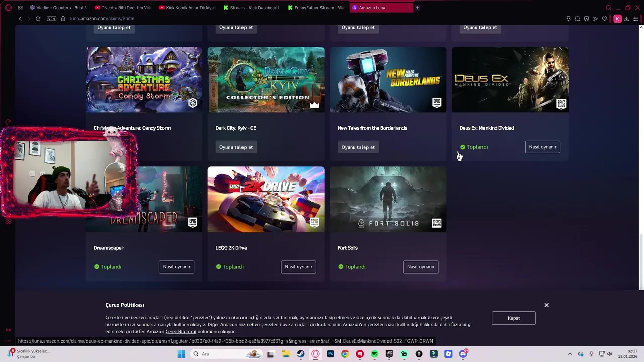Screen dimensions: 644x362
Task: Click the address bar URL field
Action: [x=102, y=19]
